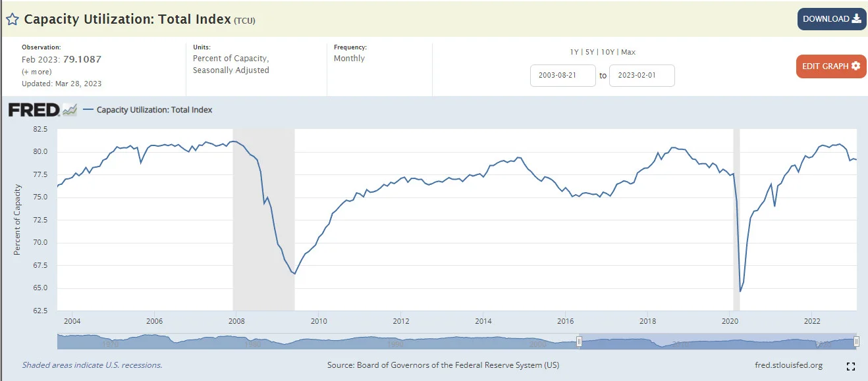Select the 5Y time range

[x=591, y=52]
